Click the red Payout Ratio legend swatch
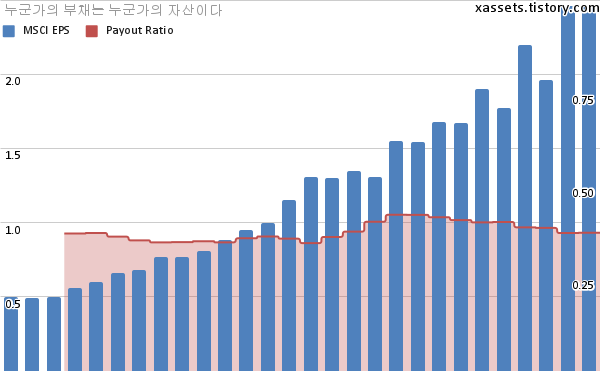This screenshot has height=371, width=600. tap(92, 31)
